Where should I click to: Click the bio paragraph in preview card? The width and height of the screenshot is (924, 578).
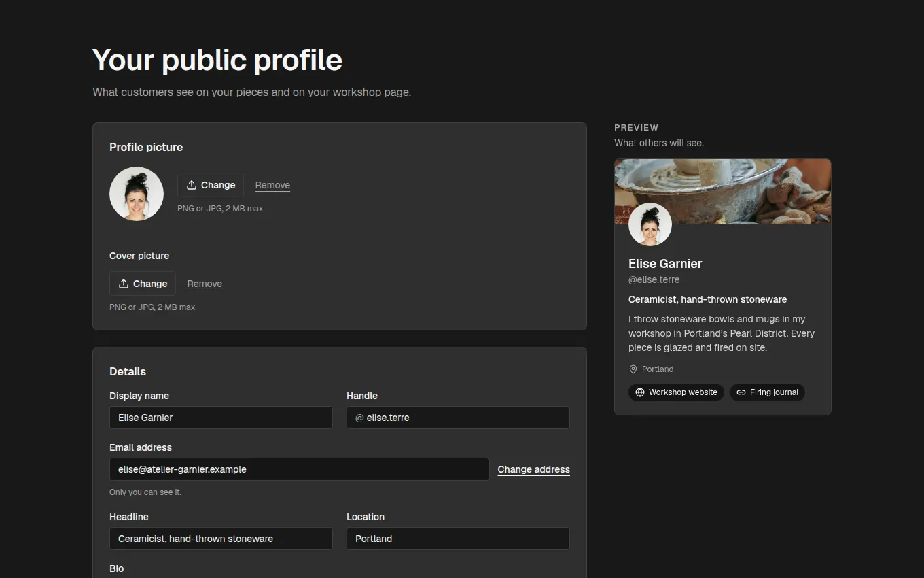point(722,333)
